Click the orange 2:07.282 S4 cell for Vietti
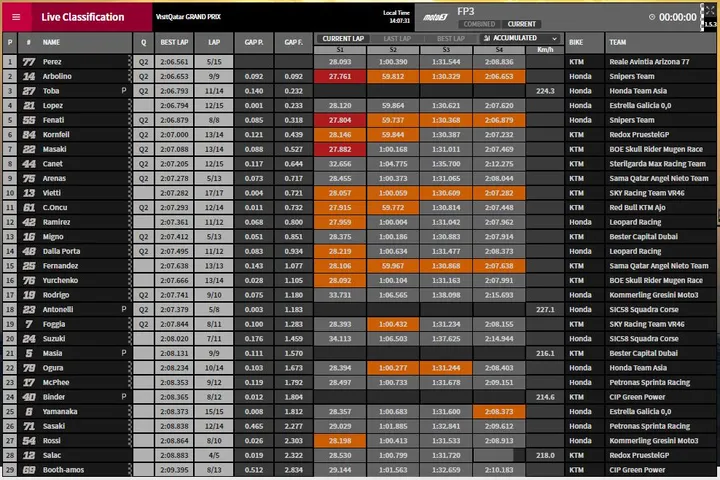Viewport: 720px width, 480px height. 499,193
